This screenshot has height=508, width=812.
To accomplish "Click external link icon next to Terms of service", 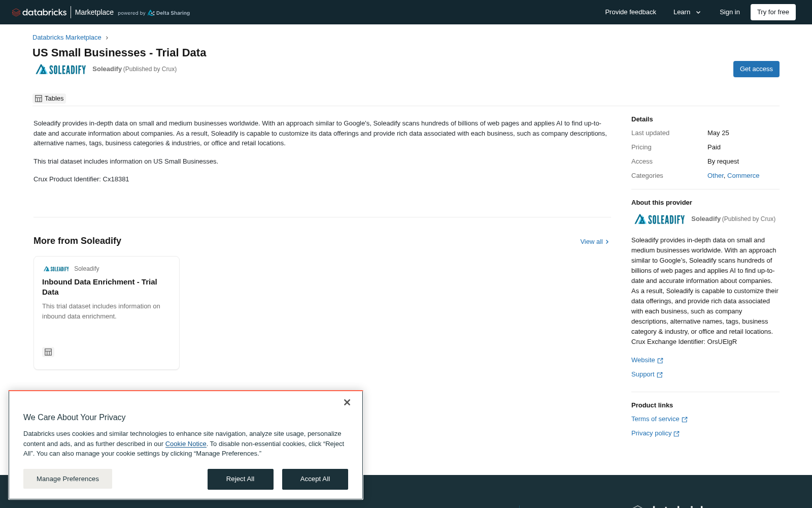I will coord(685,420).
